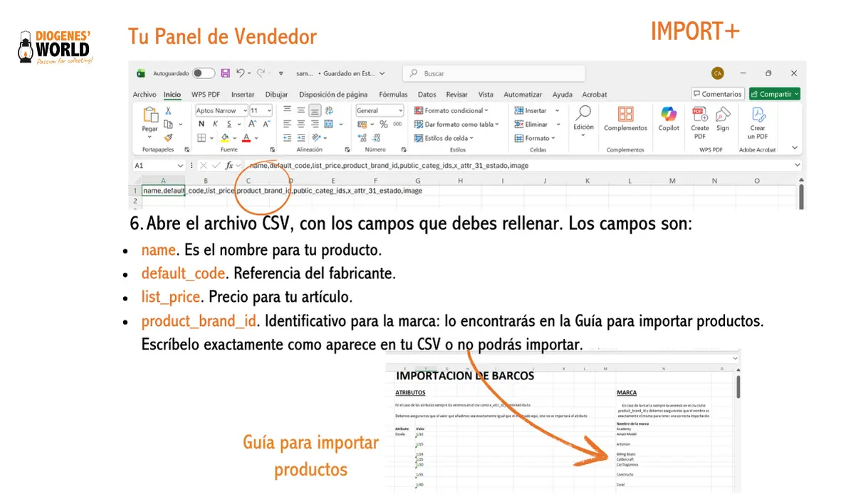Image resolution: width=841 pixels, height=504 pixels.
Task: Select the format painter brush icon
Action: pos(169,137)
